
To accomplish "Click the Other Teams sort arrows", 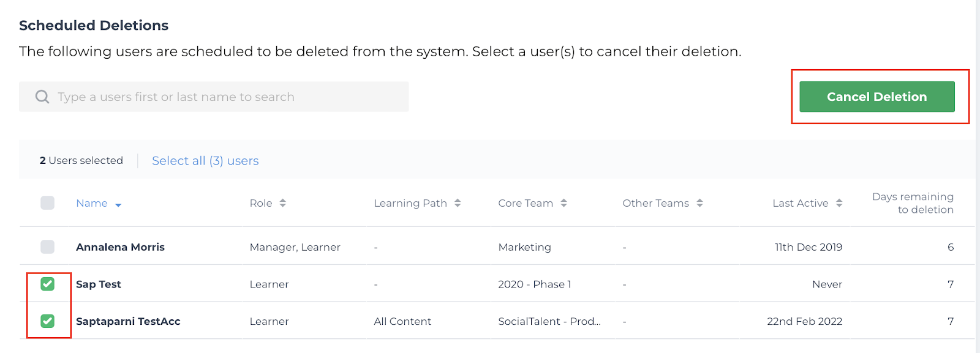I will click(699, 203).
